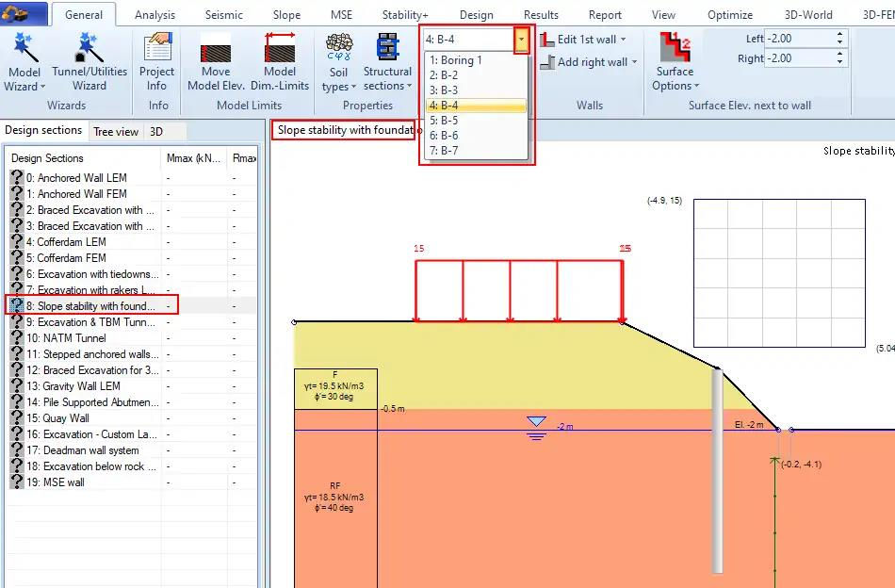Switch to Tree view panel tab
This screenshot has height=588, width=895.
tap(116, 132)
